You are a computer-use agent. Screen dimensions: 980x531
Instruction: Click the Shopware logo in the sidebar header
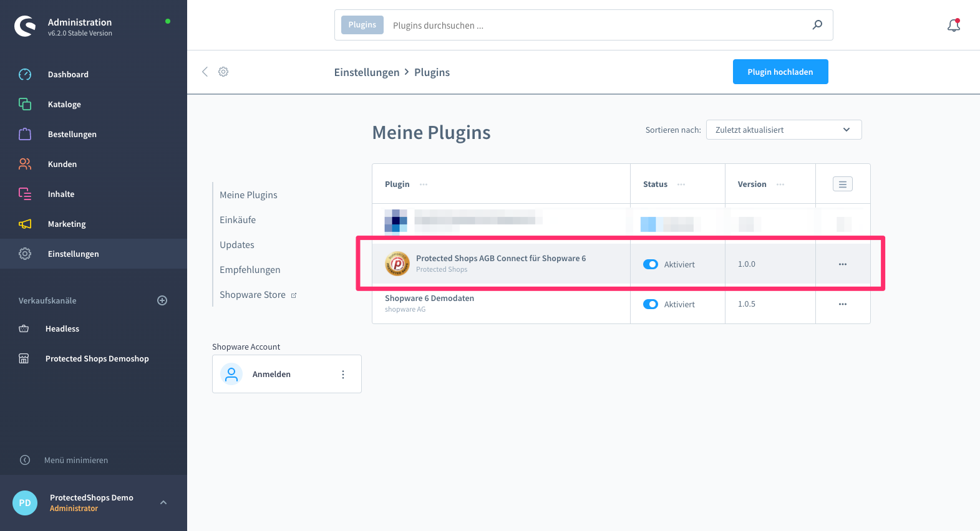(x=26, y=26)
